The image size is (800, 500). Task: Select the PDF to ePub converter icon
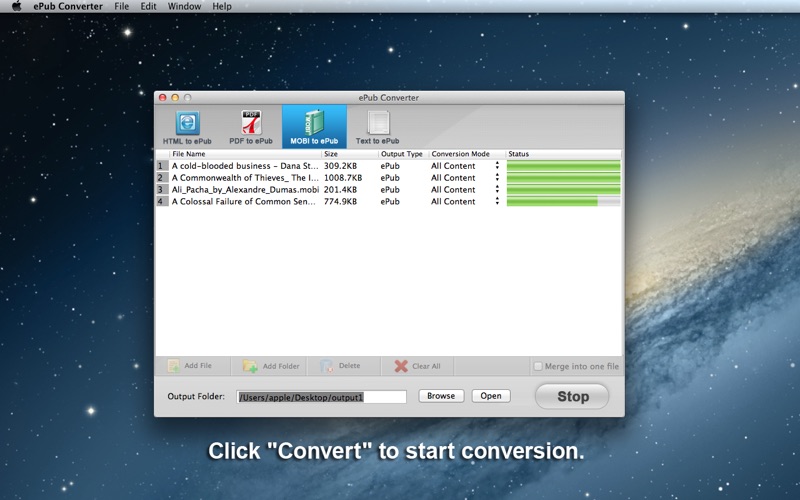pyautogui.click(x=251, y=122)
